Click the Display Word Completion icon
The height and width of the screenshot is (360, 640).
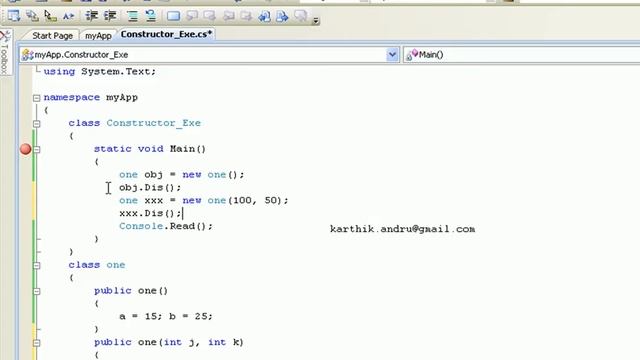pyautogui.click(x=68, y=16)
